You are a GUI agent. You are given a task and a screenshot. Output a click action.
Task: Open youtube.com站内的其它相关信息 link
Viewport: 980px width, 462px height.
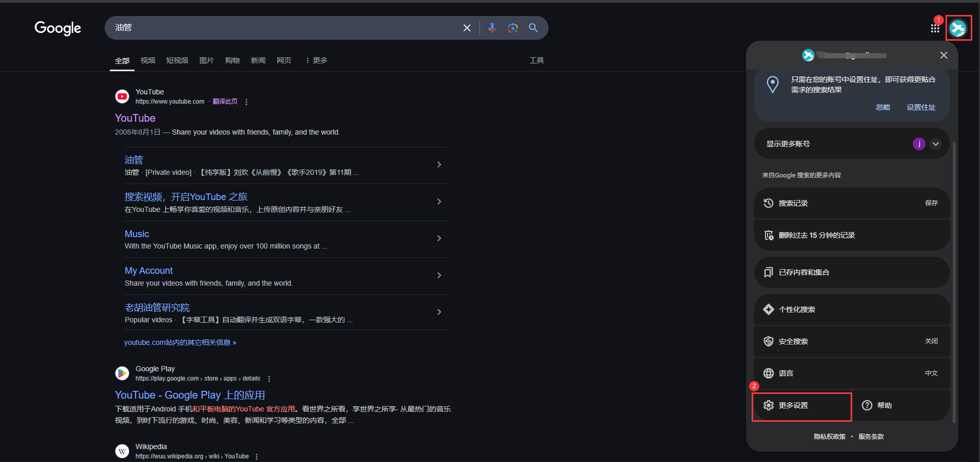(x=180, y=342)
